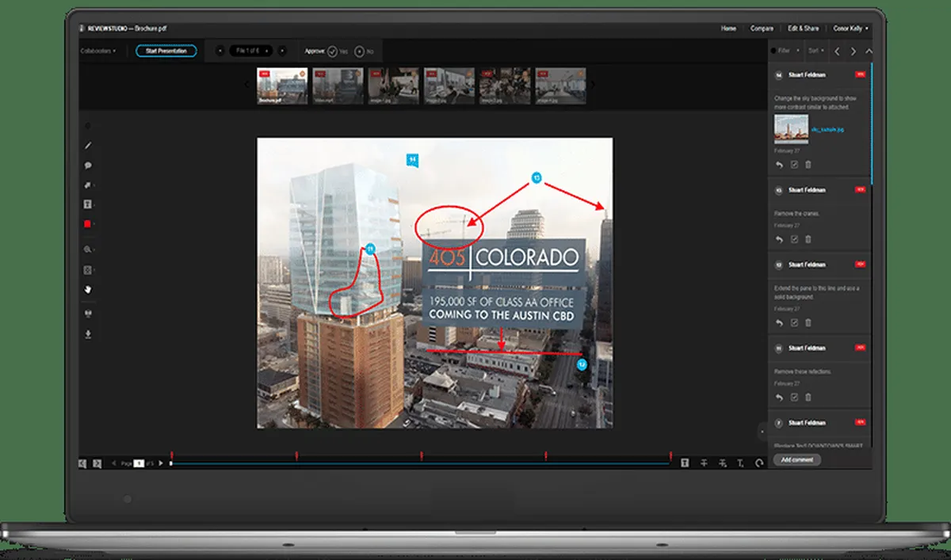This screenshot has height=560, width=951.
Task: Mark the sky background comment as done
Action: click(x=793, y=165)
